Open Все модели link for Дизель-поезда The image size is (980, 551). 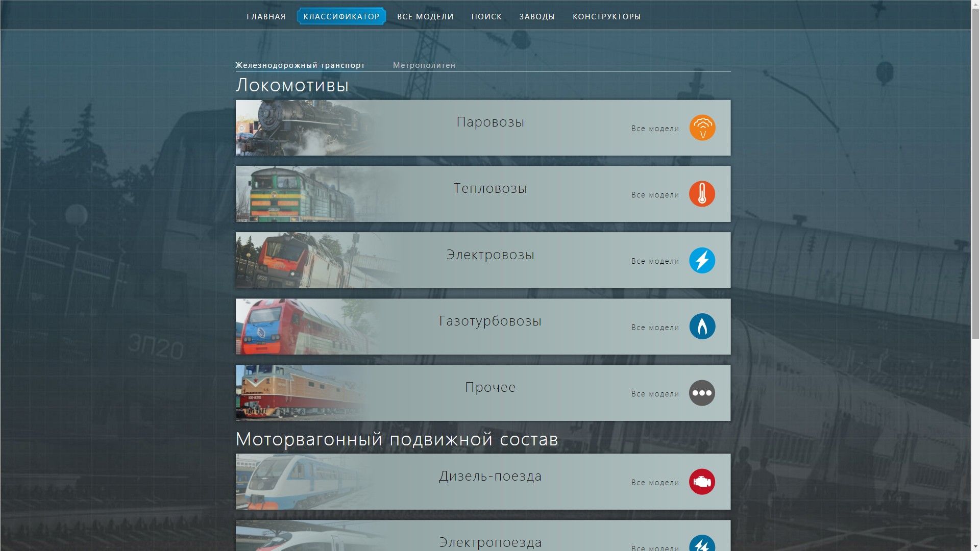coord(655,483)
